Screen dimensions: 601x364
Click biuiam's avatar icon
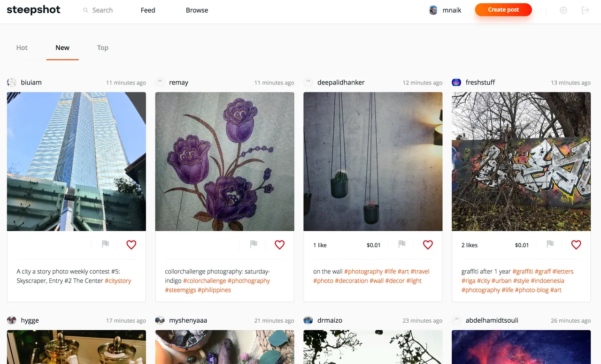[12, 83]
